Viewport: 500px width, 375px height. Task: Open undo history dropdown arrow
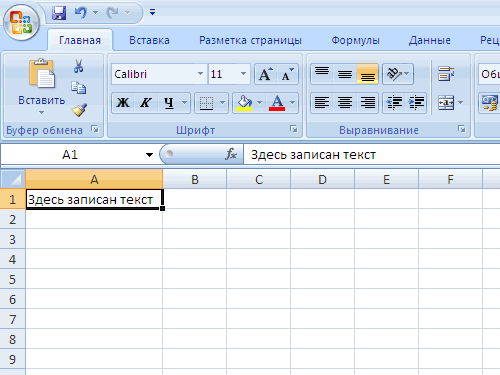pyautogui.click(x=95, y=13)
